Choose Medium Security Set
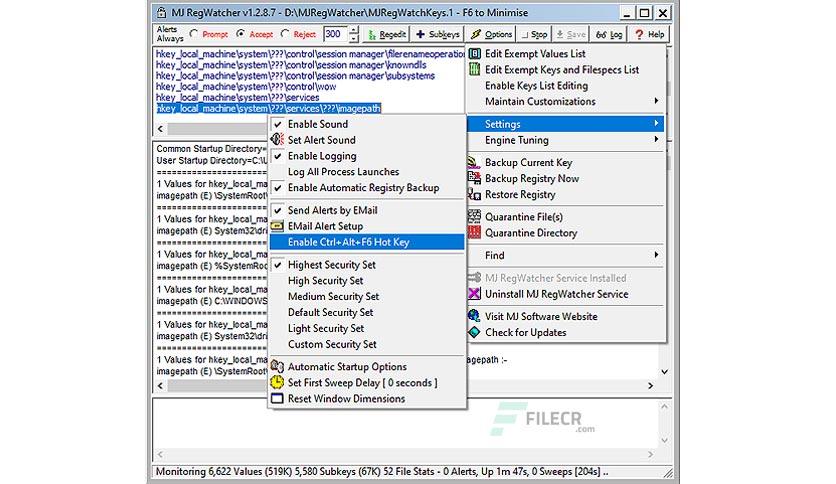Image resolution: width=836 pixels, height=484 pixels. click(x=367, y=296)
